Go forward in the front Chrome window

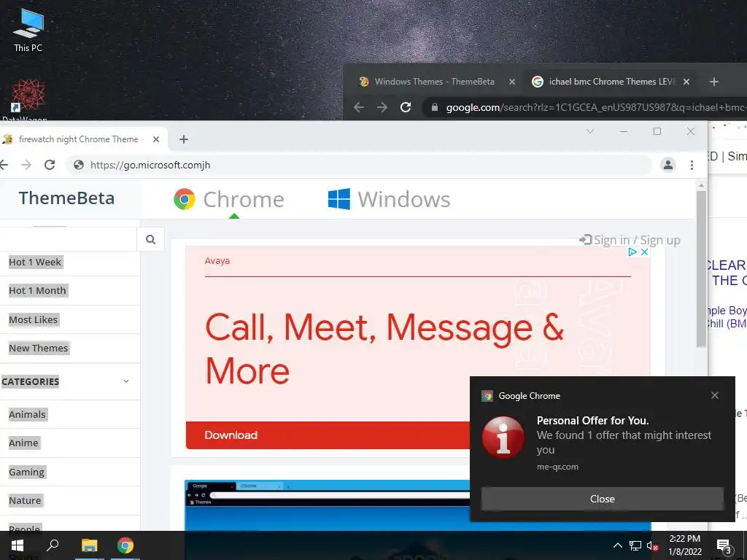(x=26, y=165)
